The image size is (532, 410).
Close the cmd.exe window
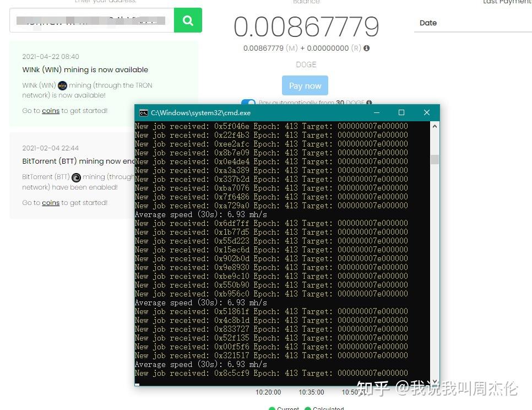tap(427, 112)
